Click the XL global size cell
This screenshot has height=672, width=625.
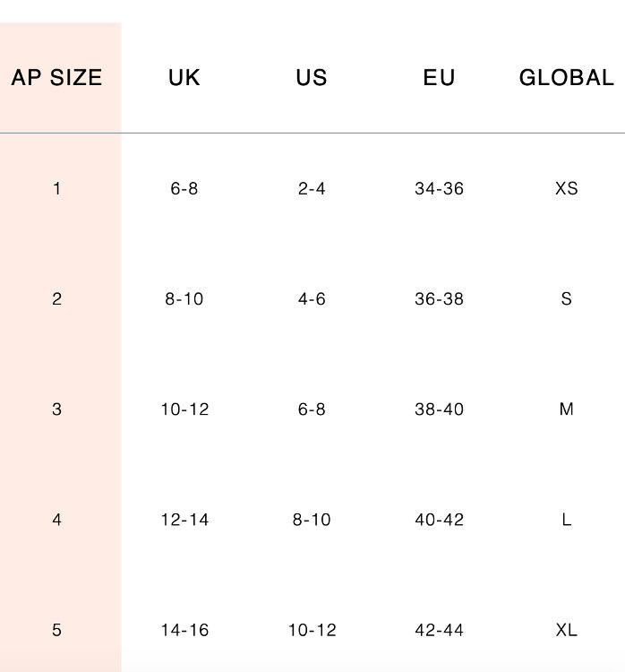click(x=566, y=630)
